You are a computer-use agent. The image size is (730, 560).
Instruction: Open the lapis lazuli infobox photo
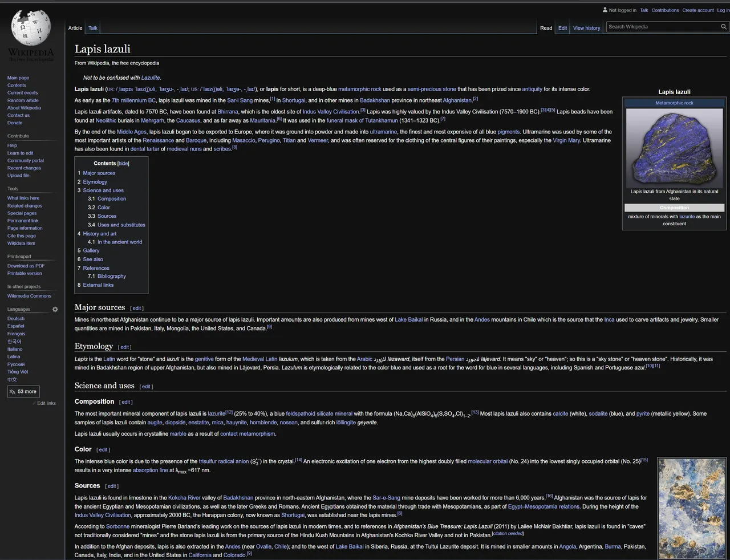[674, 147]
